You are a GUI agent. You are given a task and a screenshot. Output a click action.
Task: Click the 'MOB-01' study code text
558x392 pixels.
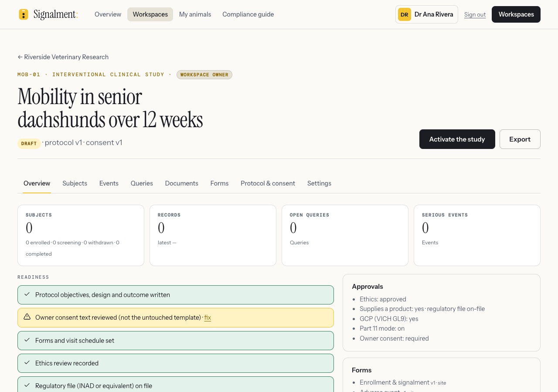click(29, 74)
